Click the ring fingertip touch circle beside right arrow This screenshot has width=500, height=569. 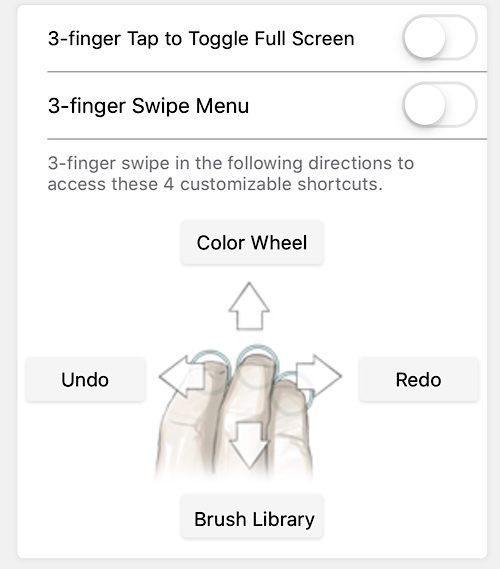(293, 393)
